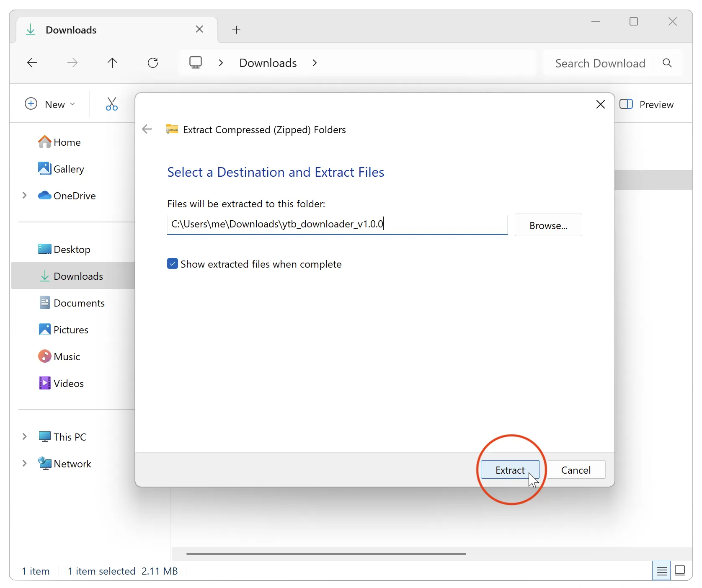Close the Downloads tab

point(199,29)
